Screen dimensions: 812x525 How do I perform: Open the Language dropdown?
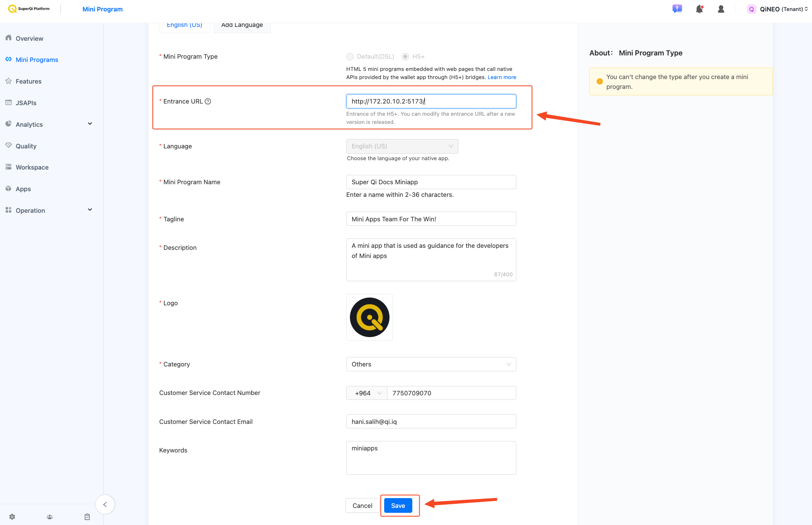tap(402, 146)
